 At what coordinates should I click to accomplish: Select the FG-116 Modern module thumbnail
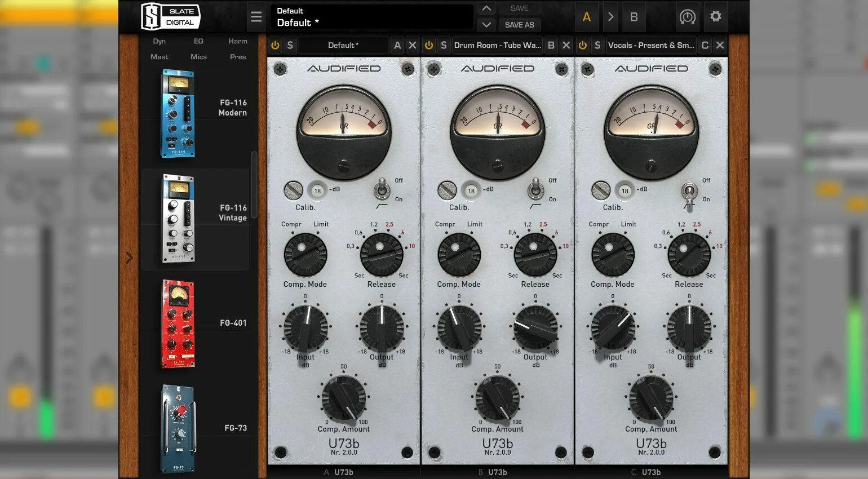178,113
